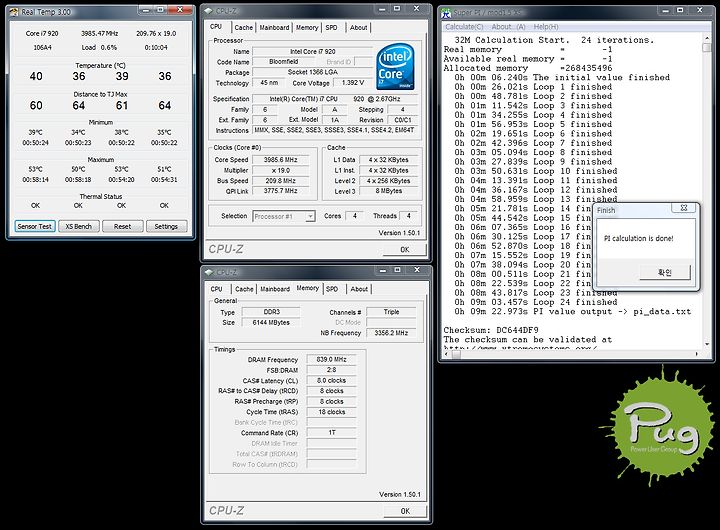Click the Level 3 cache 8 MBytes field
The image size is (720, 530).
(388, 191)
